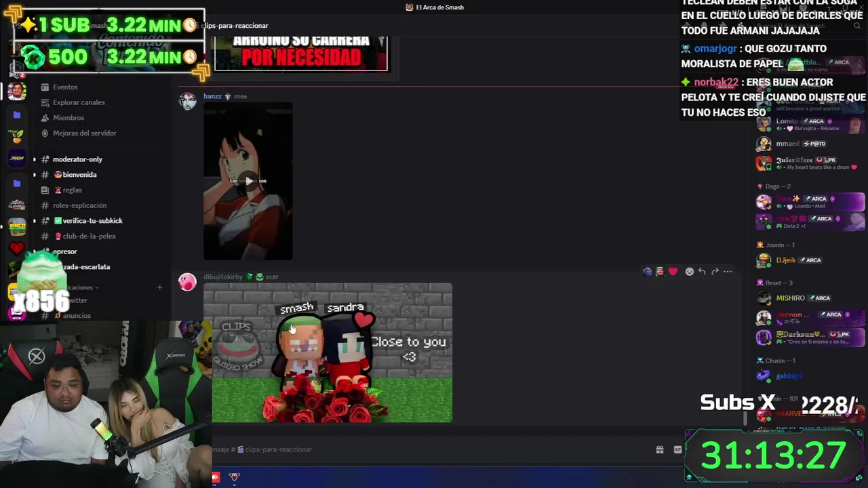The height and width of the screenshot is (488, 868).
Task: Open more message options ellipsis
Action: point(728,272)
